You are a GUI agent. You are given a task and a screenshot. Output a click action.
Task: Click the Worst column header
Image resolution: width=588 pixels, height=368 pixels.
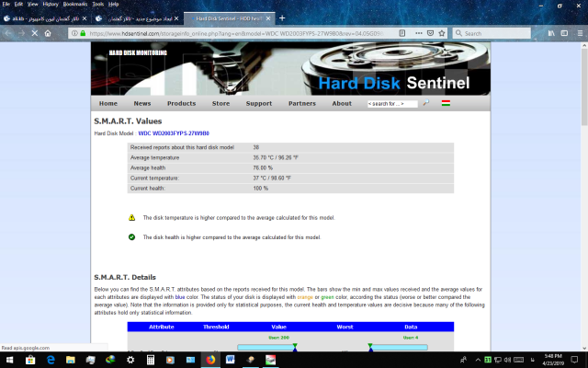coord(345,327)
